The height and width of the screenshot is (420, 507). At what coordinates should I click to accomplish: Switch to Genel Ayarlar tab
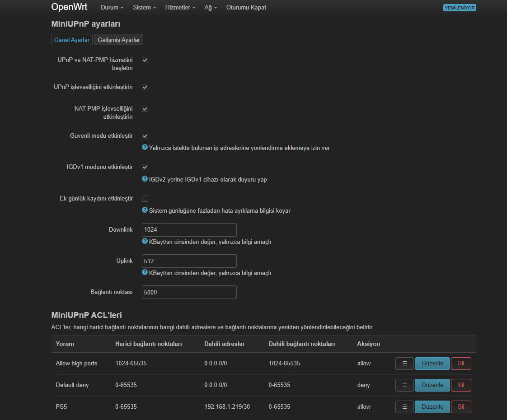pos(72,40)
